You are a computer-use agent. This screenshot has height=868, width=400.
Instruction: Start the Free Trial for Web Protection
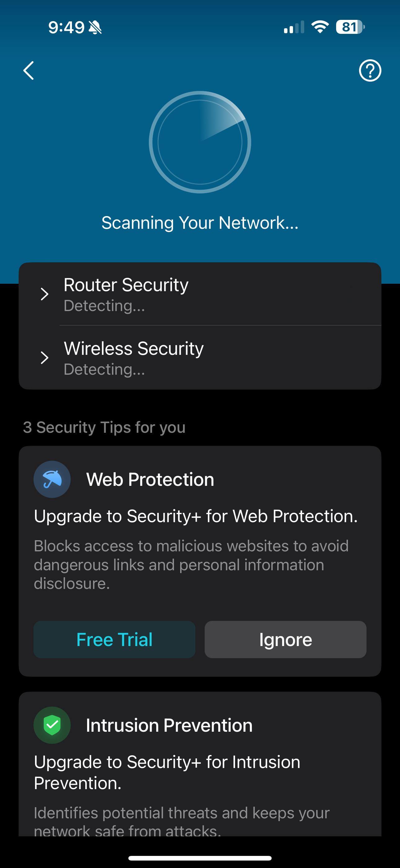coord(114,639)
